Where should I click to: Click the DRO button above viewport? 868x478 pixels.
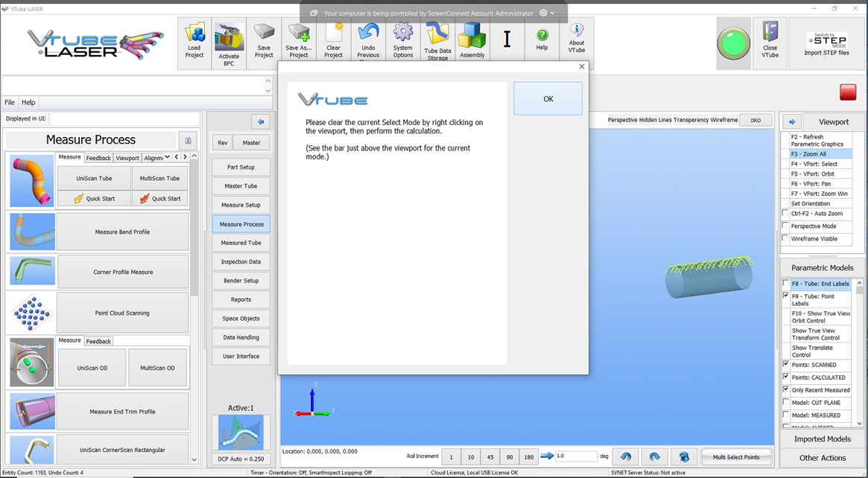pos(755,120)
